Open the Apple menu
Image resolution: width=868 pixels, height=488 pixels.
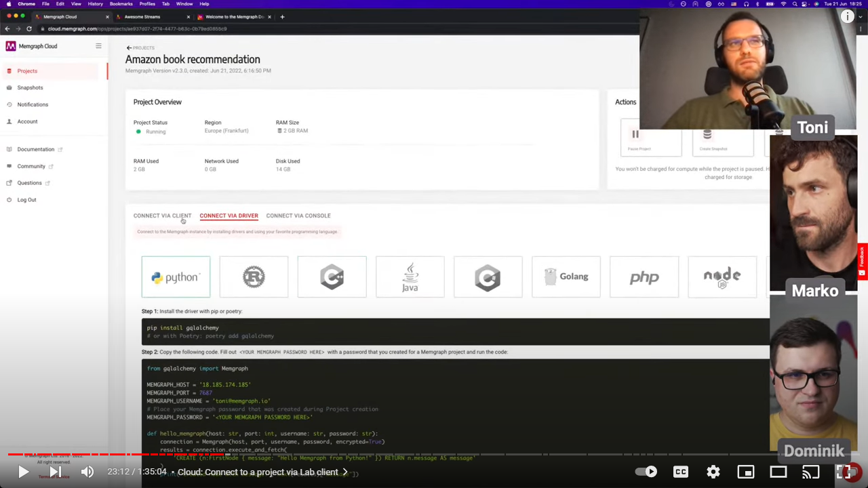pos(7,3)
